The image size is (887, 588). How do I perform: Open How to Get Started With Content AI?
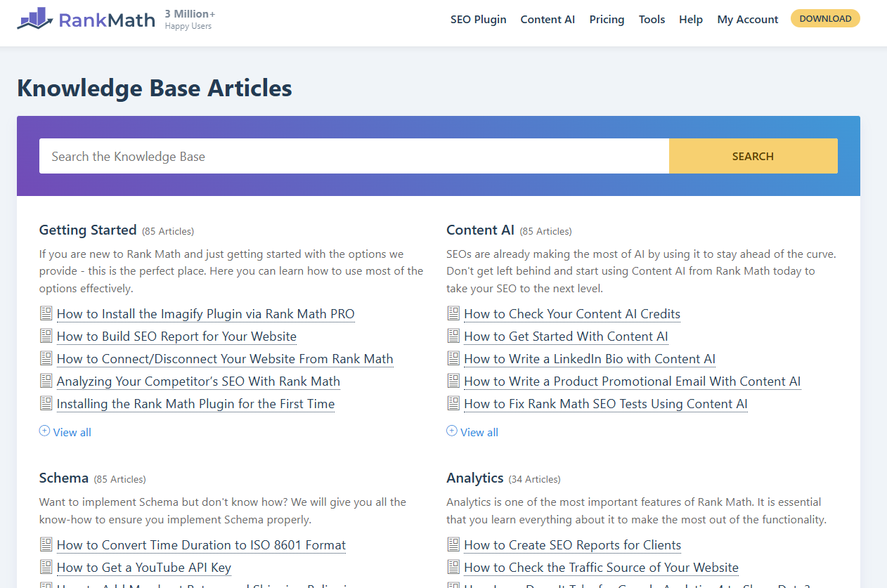coord(566,337)
